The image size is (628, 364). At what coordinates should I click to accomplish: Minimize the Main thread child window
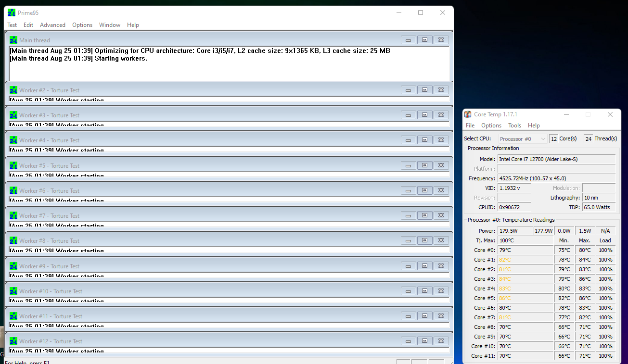click(409, 40)
